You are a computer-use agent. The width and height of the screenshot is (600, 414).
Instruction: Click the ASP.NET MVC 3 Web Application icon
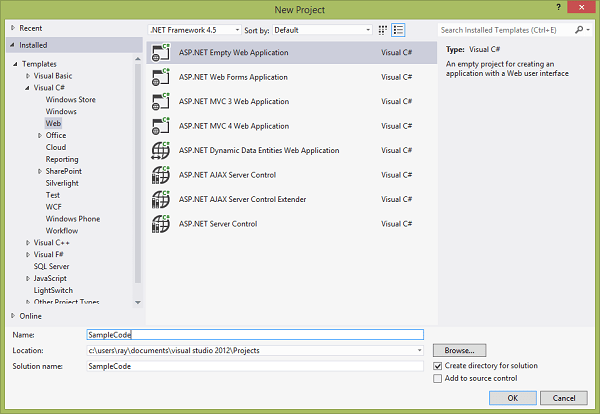pos(160,102)
